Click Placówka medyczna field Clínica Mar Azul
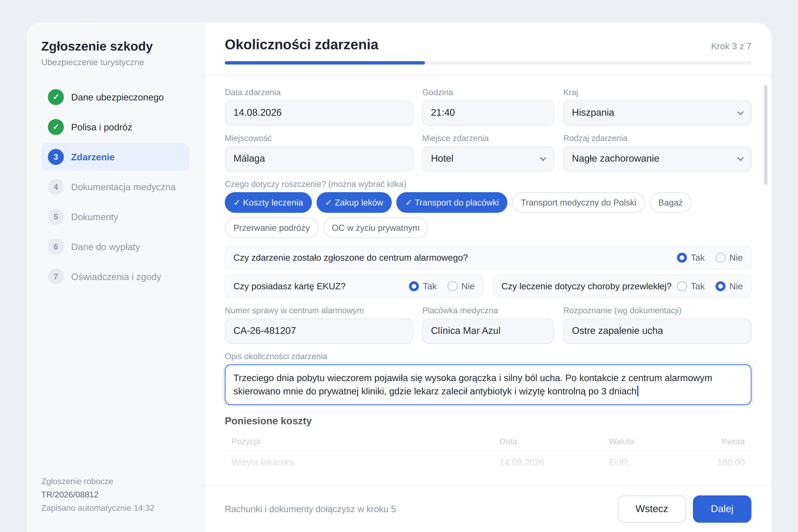The width and height of the screenshot is (798, 532). coord(488,331)
